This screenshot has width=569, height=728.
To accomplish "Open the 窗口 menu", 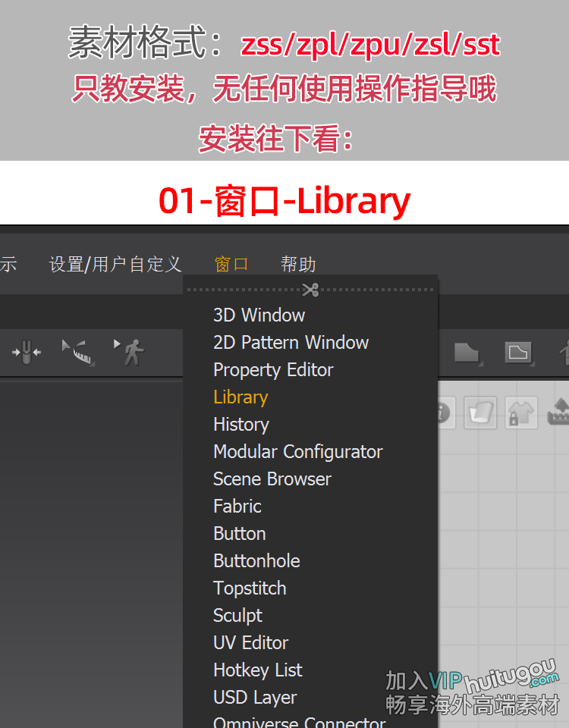I will coord(231,265).
